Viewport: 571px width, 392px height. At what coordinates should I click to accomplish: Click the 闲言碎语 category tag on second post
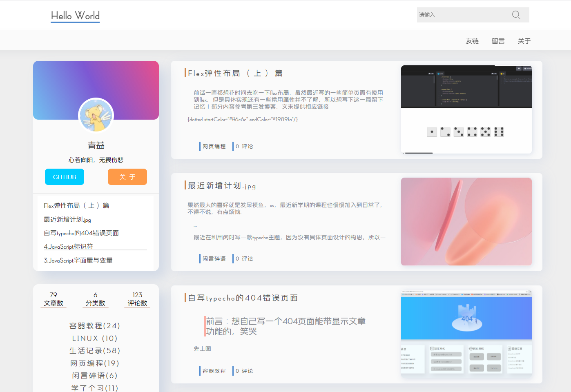pyautogui.click(x=214, y=259)
